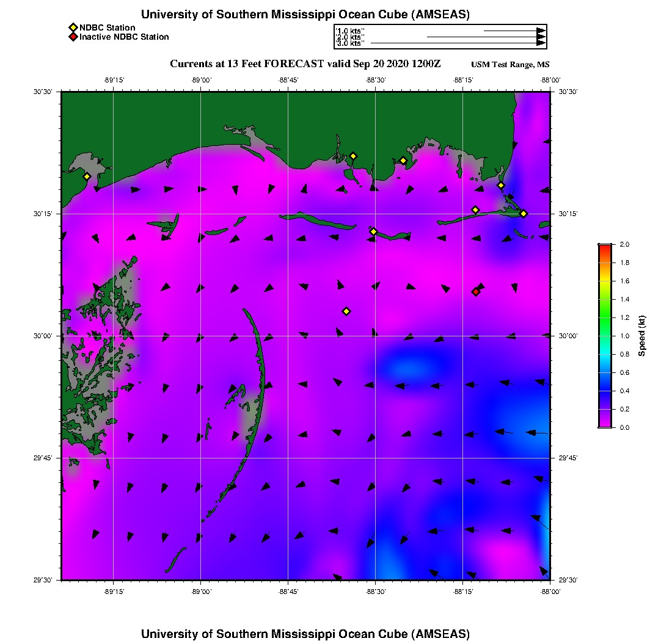672x641 pixels.
Task: Click the "USM Test Range, MS" label
Action: 510,65
